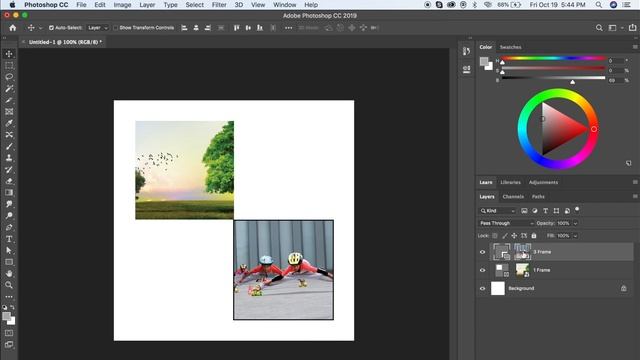Open the Apple menu
This screenshot has width=640, height=360.
(12, 5)
